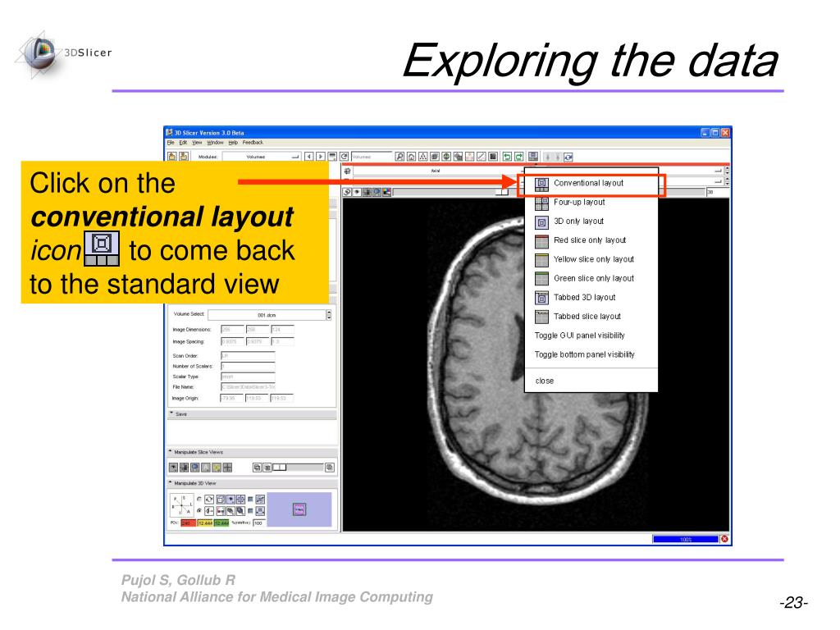This screenshot has height=630, width=840.
Task: Click the circular-arrows spin icon in Manipulate 3D View
Action: pos(209,500)
